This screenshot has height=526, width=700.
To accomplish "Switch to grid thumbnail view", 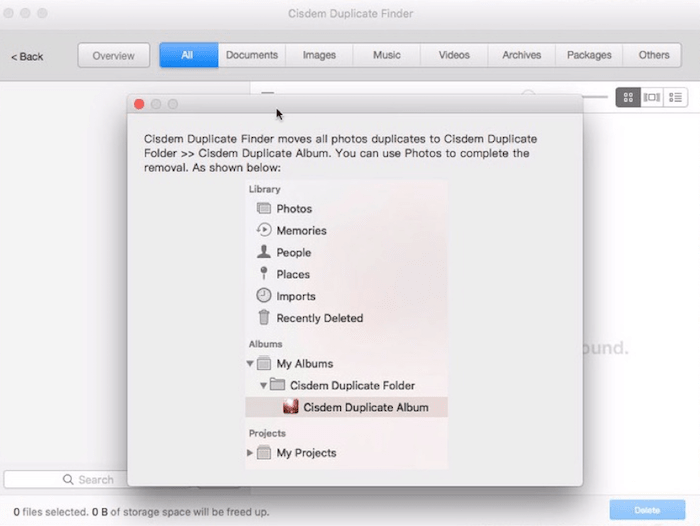I will [x=628, y=97].
